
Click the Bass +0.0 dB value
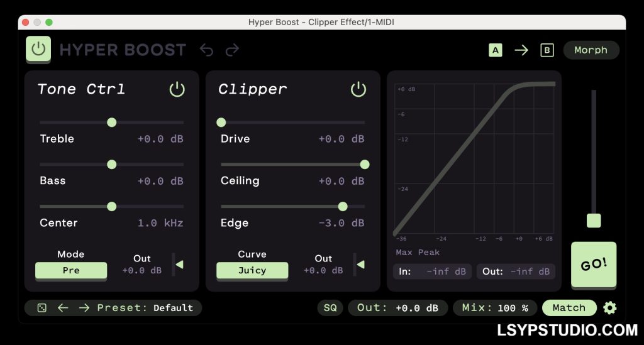[x=160, y=181]
